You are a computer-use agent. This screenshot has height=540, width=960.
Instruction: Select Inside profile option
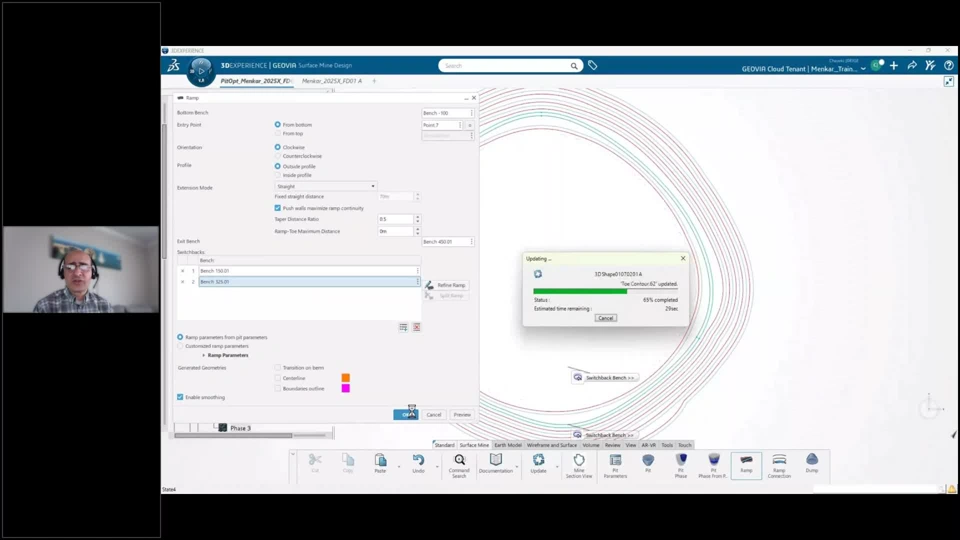(x=278, y=175)
